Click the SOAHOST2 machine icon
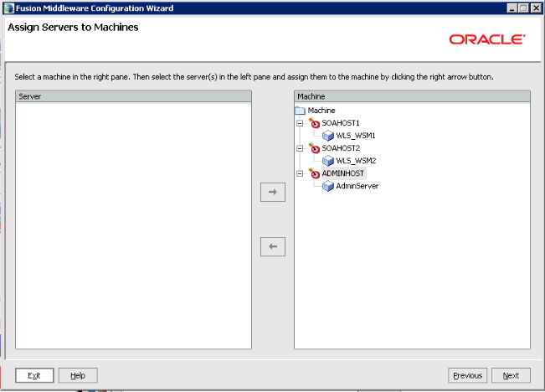The height and width of the screenshot is (392, 545). (x=314, y=148)
